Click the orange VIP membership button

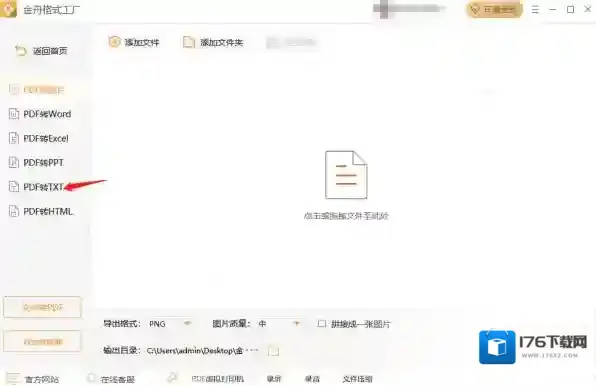[494, 9]
